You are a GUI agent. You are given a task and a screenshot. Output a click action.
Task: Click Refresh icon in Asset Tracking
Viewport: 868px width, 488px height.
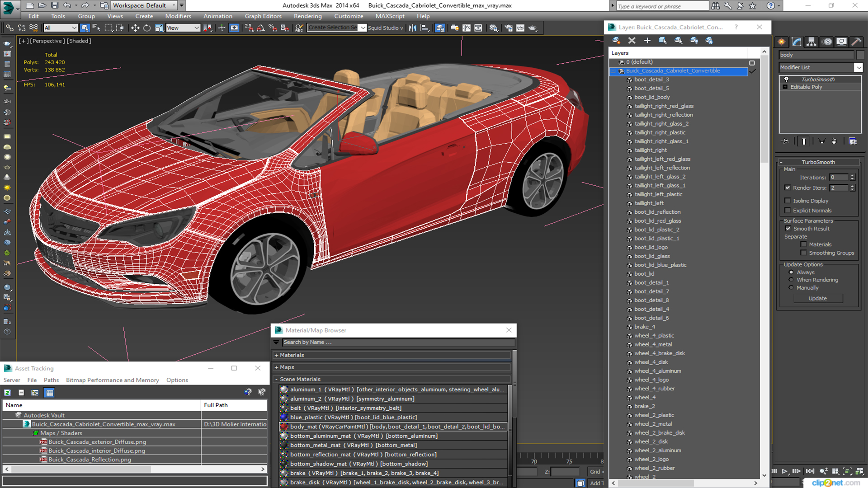click(x=8, y=393)
